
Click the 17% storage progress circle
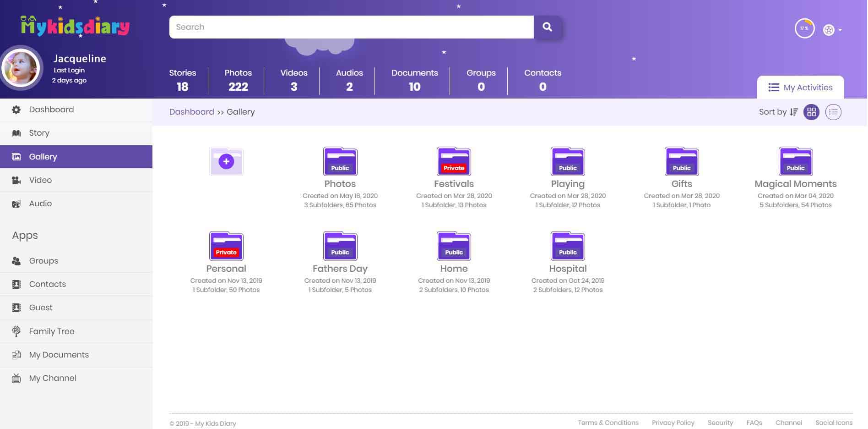pyautogui.click(x=804, y=28)
